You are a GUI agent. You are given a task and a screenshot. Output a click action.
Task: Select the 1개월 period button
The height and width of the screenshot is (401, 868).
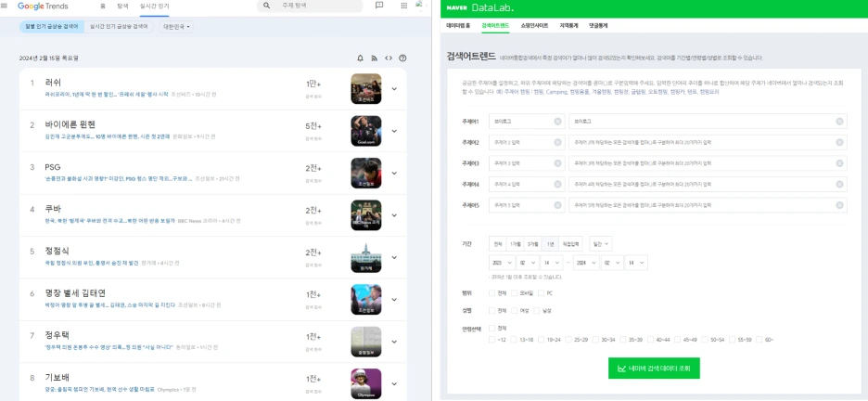click(516, 244)
